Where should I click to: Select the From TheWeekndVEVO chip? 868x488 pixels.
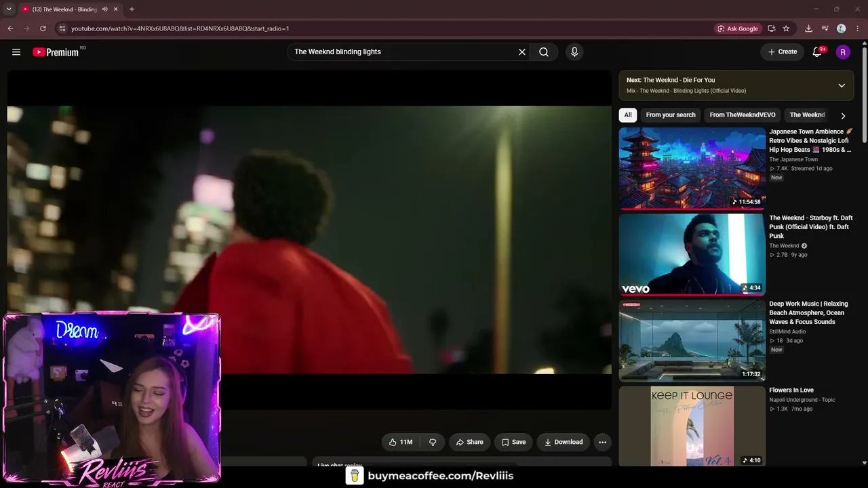[743, 115]
